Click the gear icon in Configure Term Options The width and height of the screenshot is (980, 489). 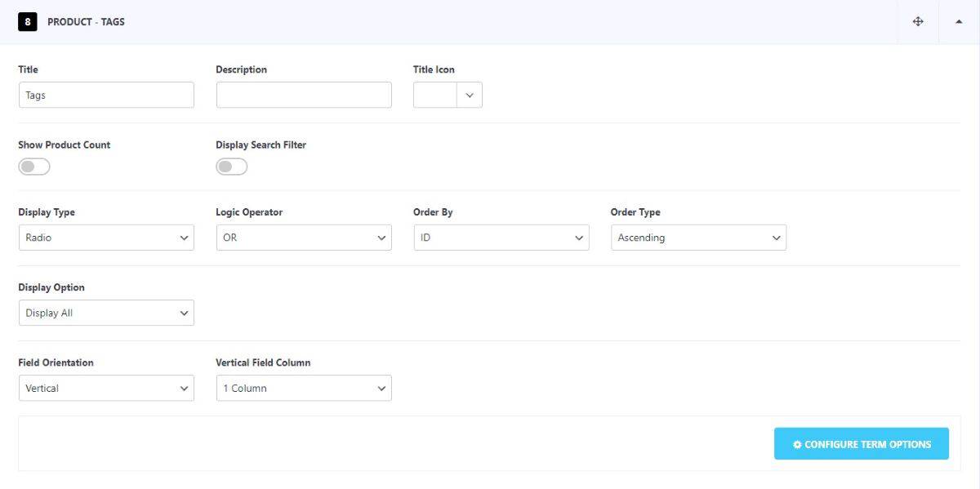(x=797, y=445)
